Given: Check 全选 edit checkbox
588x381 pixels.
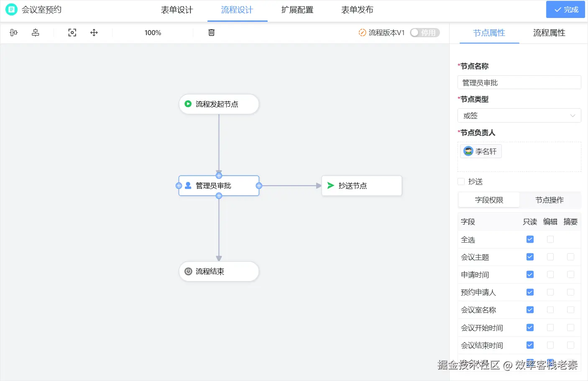Looking at the screenshot, I should (x=550, y=239).
